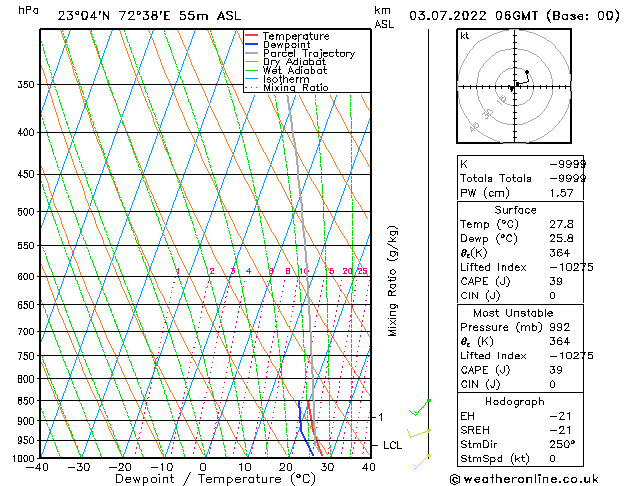Click the 700 hPa pressure axis label
This screenshot has height=486, width=629.
pyautogui.click(x=26, y=332)
